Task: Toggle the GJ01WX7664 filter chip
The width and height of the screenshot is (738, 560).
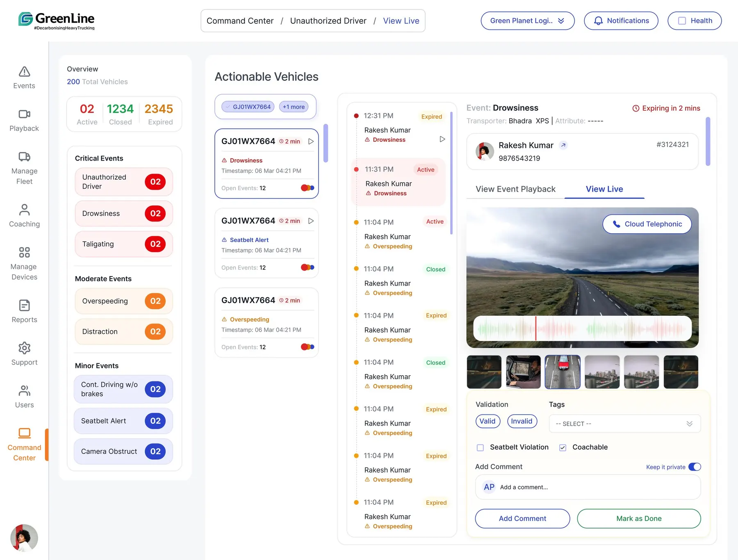Action: [248, 107]
